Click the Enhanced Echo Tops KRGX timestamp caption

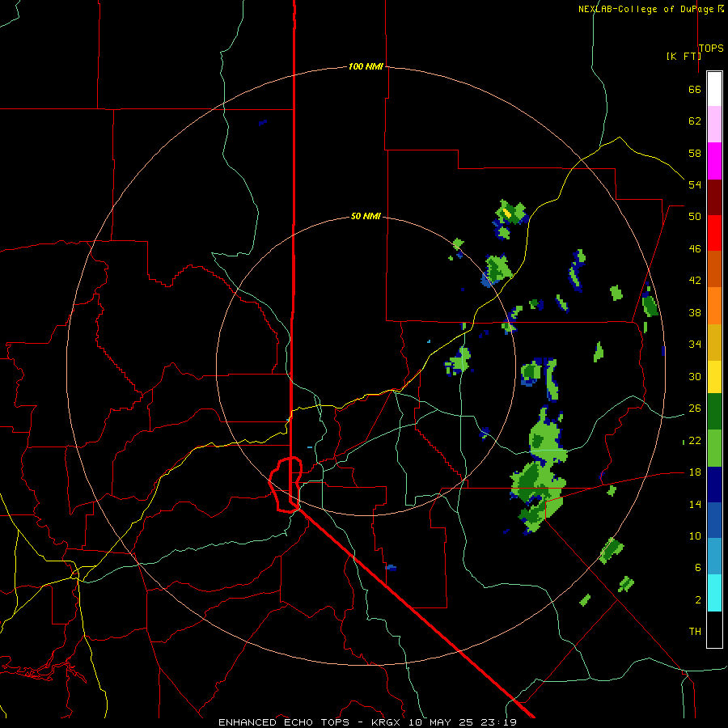click(367, 722)
